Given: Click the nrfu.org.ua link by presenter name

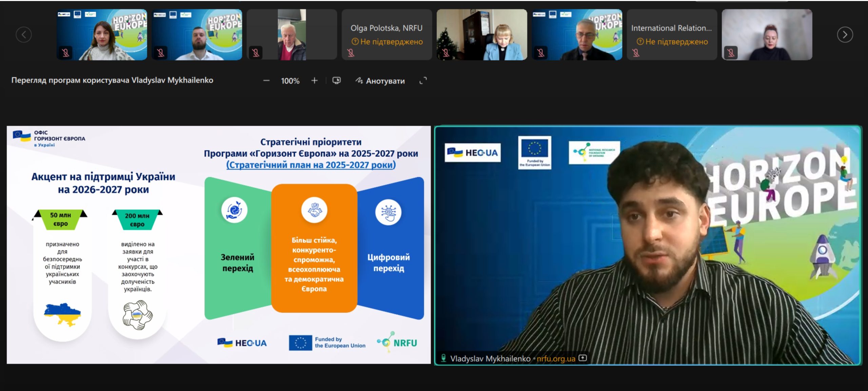Looking at the screenshot, I should (x=556, y=358).
